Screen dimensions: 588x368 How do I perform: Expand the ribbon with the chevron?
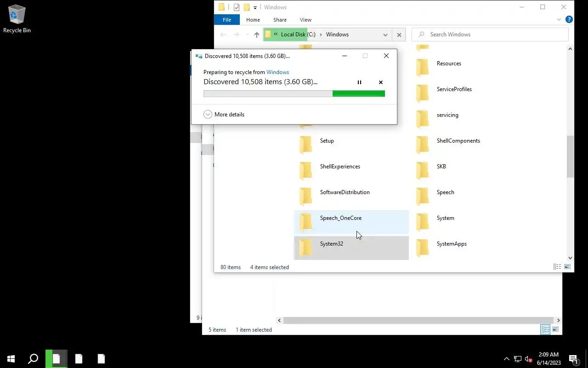click(x=559, y=20)
